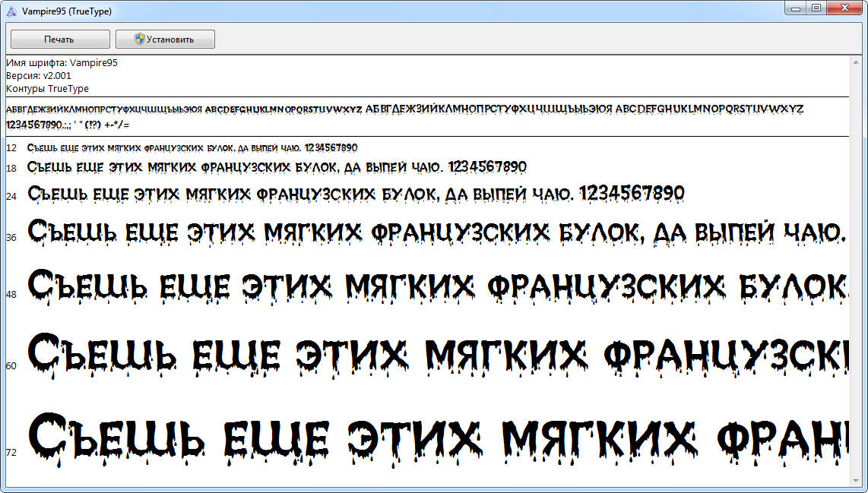Maximize the Vampire95 font window

(x=816, y=8)
